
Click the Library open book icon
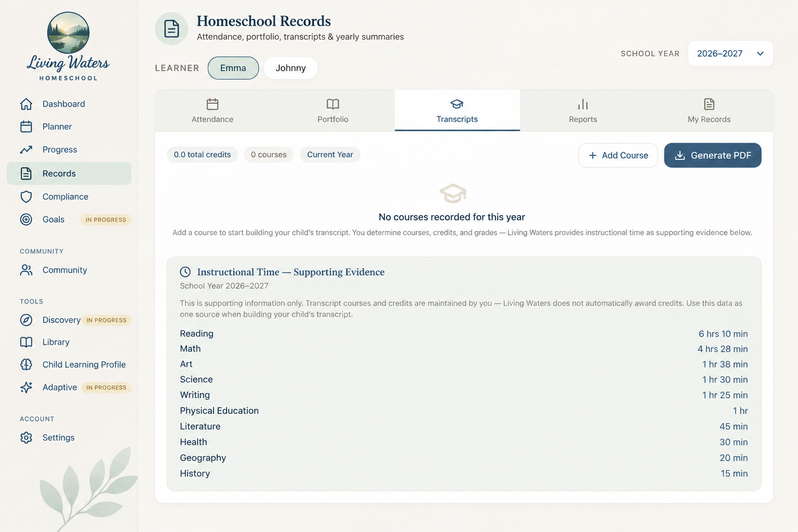[26, 342]
